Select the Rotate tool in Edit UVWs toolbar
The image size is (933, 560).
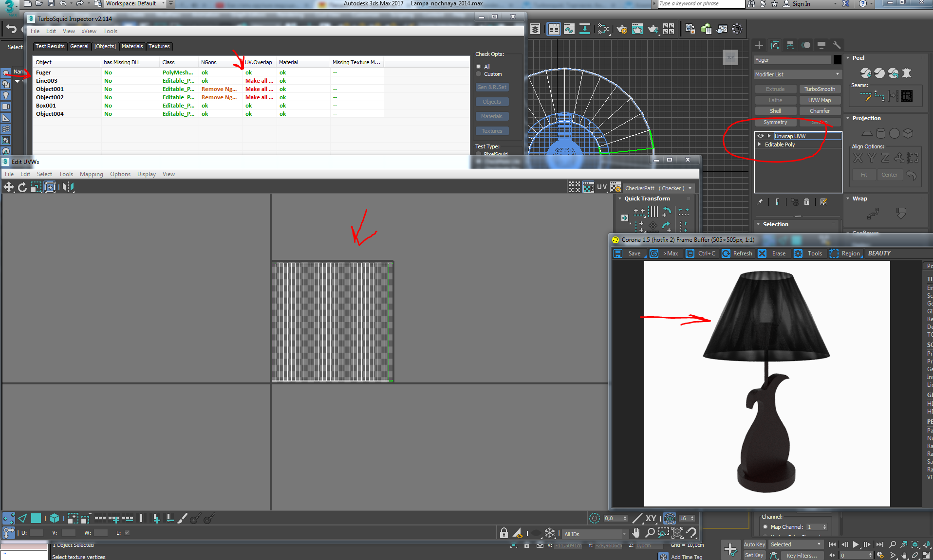click(22, 187)
